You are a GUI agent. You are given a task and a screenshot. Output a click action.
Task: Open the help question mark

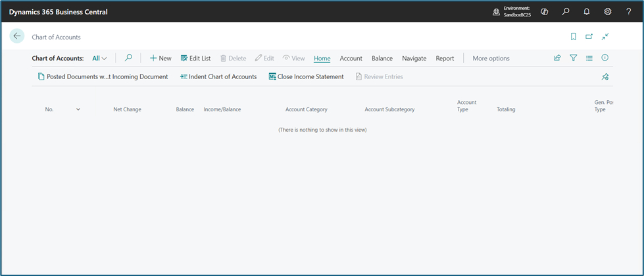[628, 12]
